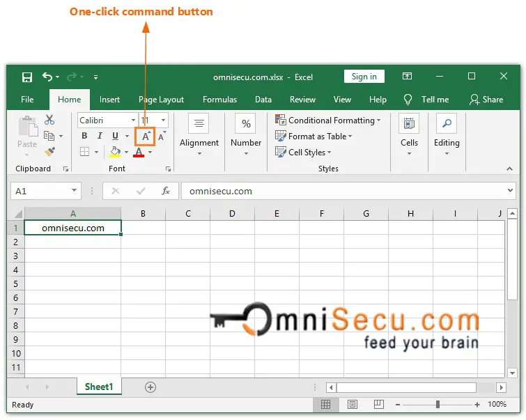
Task: Select the Format Painter brush
Action: pos(49,152)
